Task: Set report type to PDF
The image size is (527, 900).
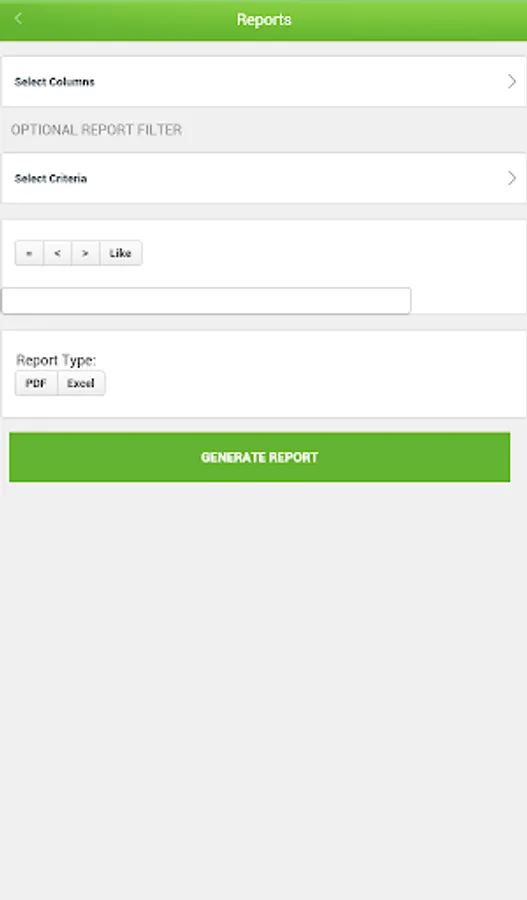Action: (36, 383)
